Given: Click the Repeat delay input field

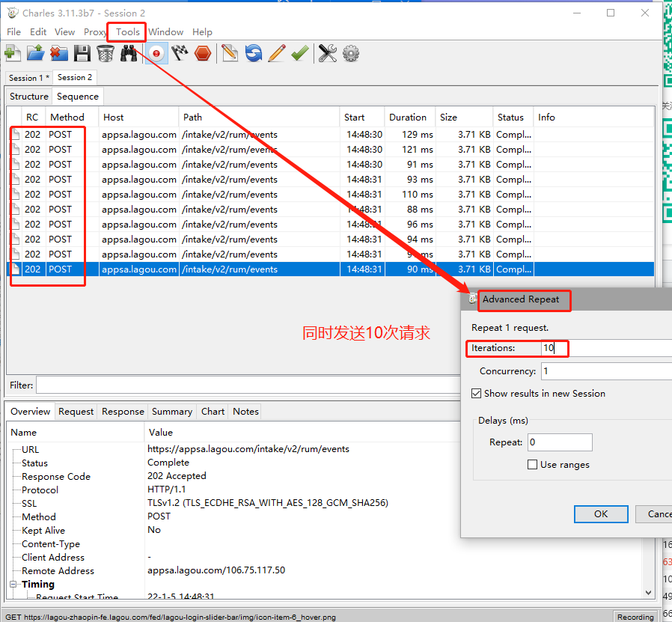Looking at the screenshot, I should pos(560,442).
